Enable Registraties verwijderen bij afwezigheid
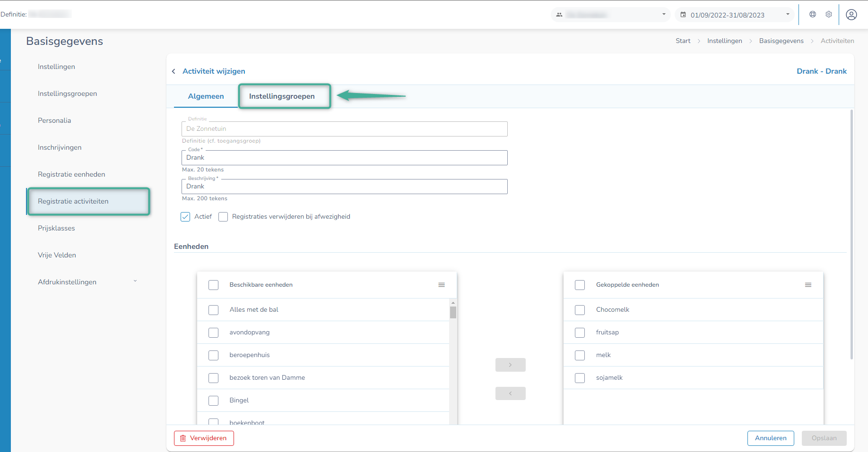 tap(223, 217)
